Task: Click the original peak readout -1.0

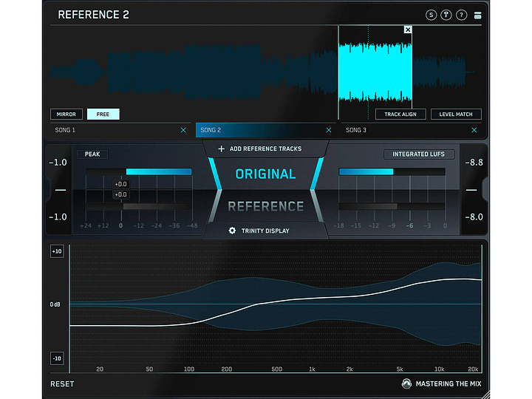Action: [x=58, y=163]
